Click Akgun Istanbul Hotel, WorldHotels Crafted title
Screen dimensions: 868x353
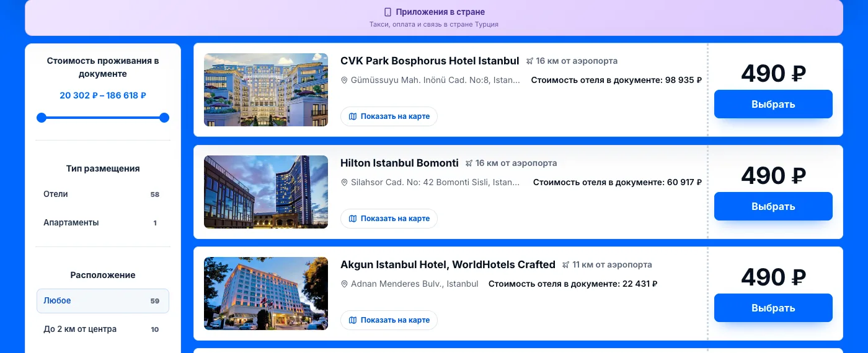point(448,264)
